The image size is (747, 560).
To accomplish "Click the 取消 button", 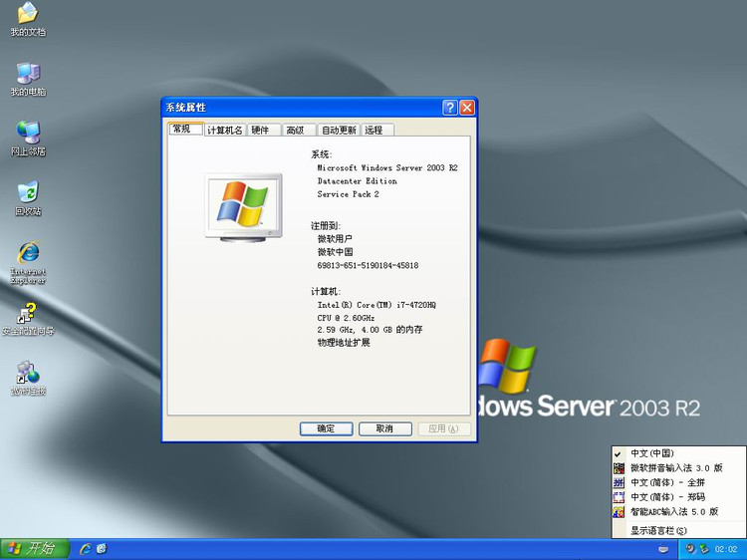I will pyautogui.click(x=384, y=428).
